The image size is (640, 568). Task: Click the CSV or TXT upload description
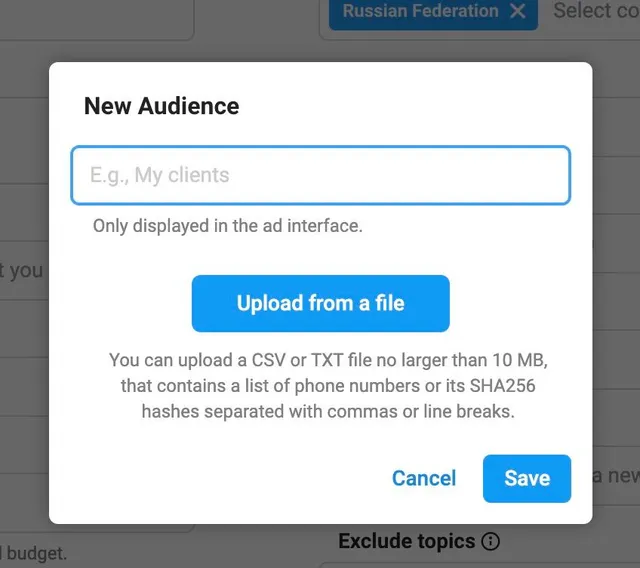(328, 386)
